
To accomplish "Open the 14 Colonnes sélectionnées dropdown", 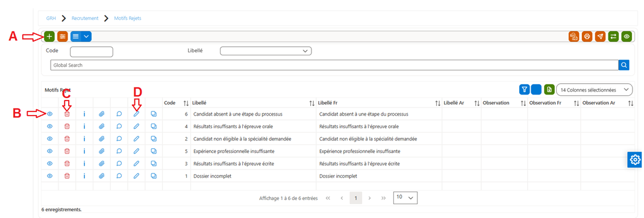I will click(x=595, y=89).
